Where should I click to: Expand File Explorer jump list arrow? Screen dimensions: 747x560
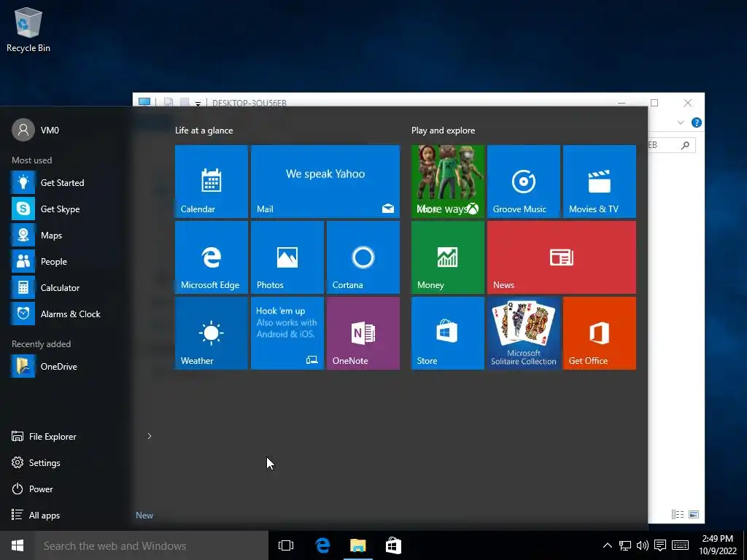[149, 436]
